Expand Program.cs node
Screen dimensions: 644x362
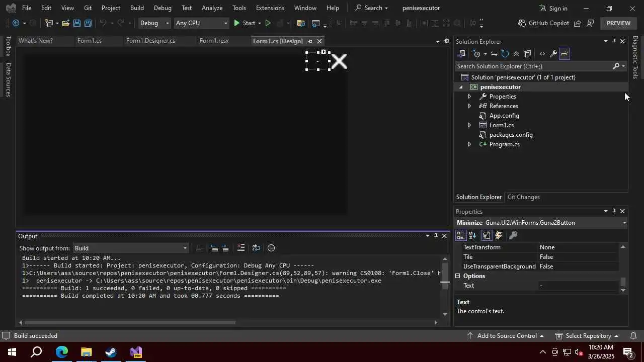469,144
